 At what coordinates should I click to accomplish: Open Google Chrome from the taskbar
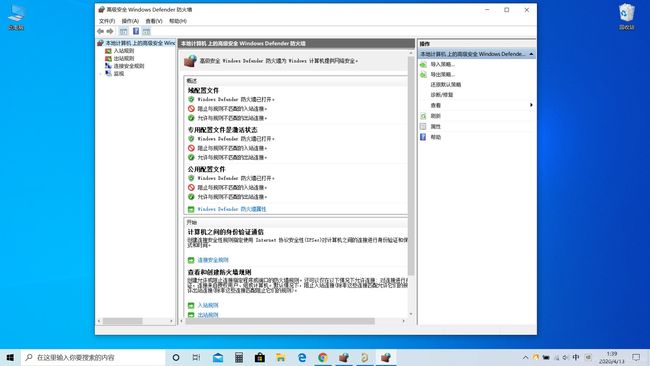pos(323,357)
